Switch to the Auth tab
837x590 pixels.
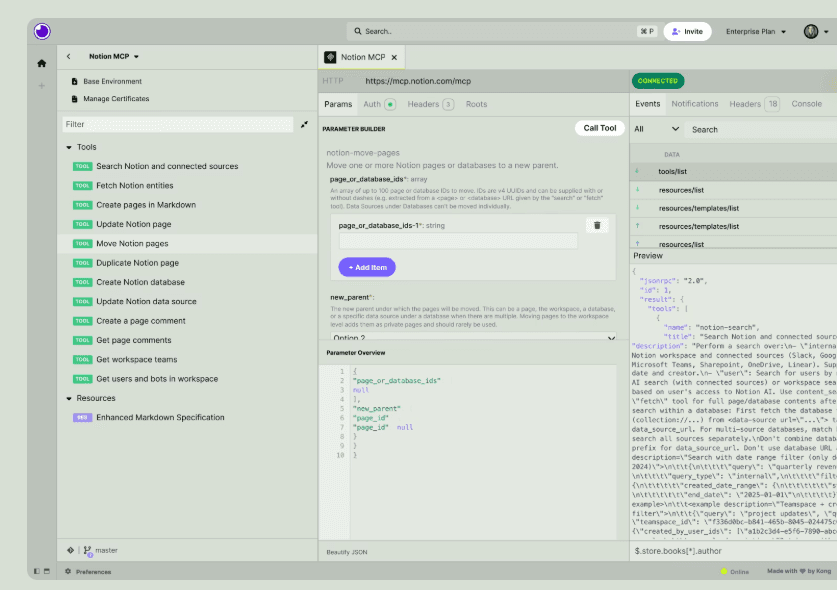click(x=378, y=104)
